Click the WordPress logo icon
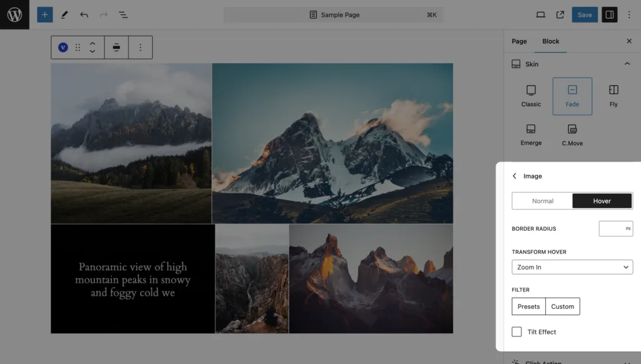Viewport: 641px width, 364px height. (x=15, y=15)
